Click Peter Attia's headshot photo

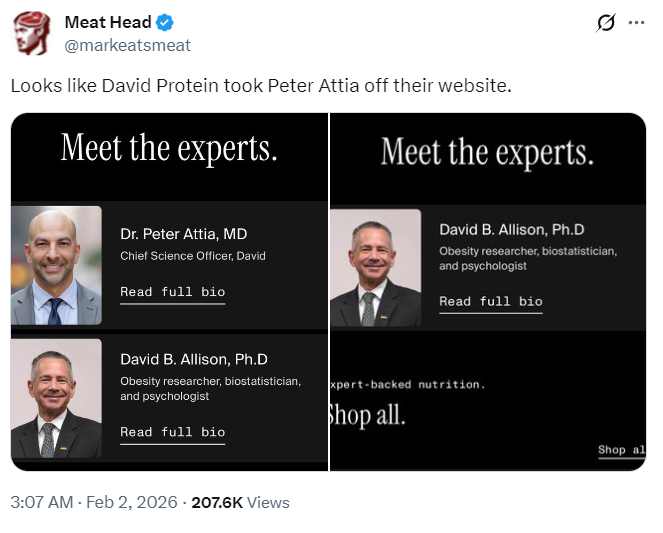click(x=56, y=265)
